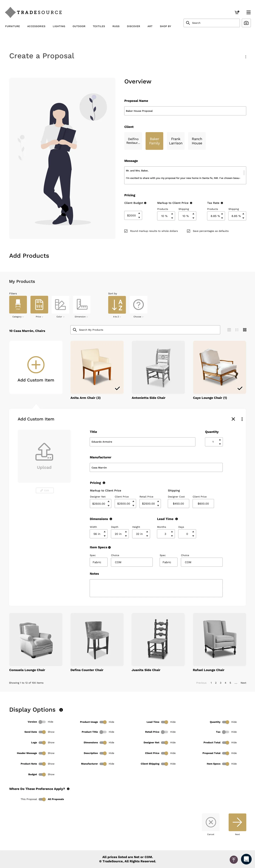255x868 pixels.
Task: Select the Ranch House client
Action: [x=197, y=141]
